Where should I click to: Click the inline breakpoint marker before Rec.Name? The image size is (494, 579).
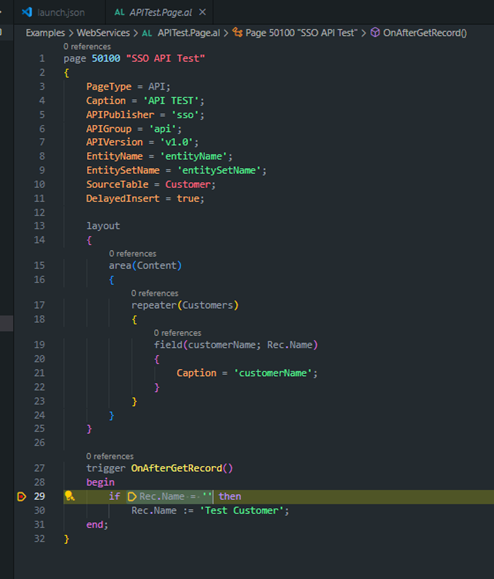[x=131, y=497]
